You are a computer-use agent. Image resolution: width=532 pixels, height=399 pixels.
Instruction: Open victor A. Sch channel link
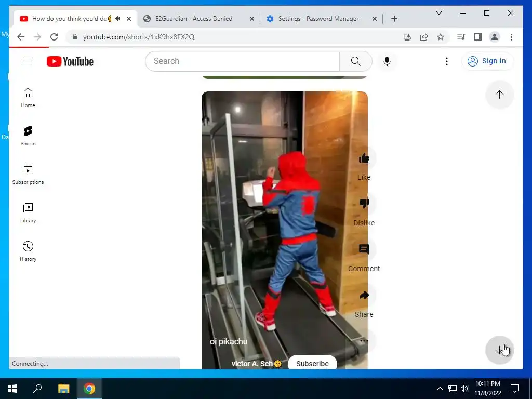tap(256, 364)
